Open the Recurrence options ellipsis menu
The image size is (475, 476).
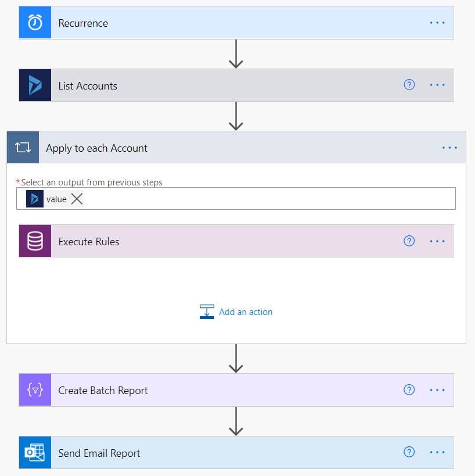436,23
